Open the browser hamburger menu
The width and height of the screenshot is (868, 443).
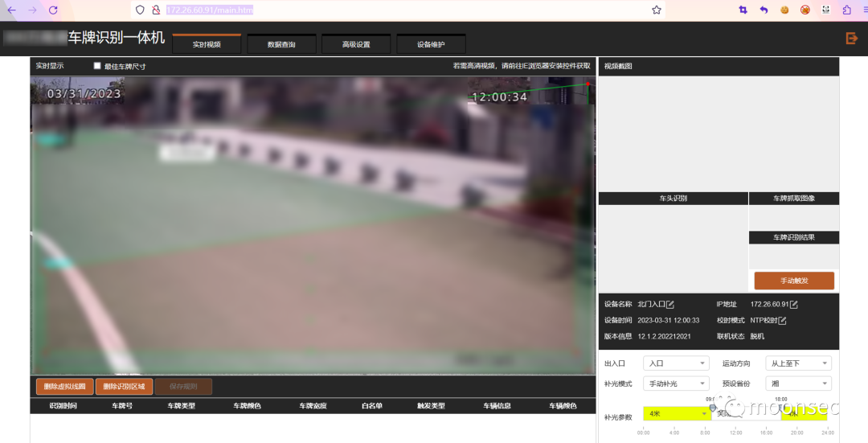pos(865,10)
